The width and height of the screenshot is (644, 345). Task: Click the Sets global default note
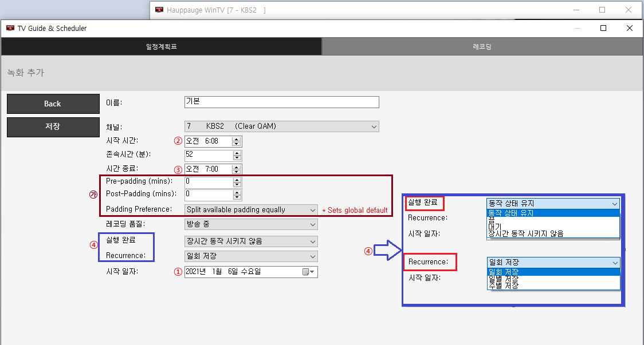tap(355, 211)
